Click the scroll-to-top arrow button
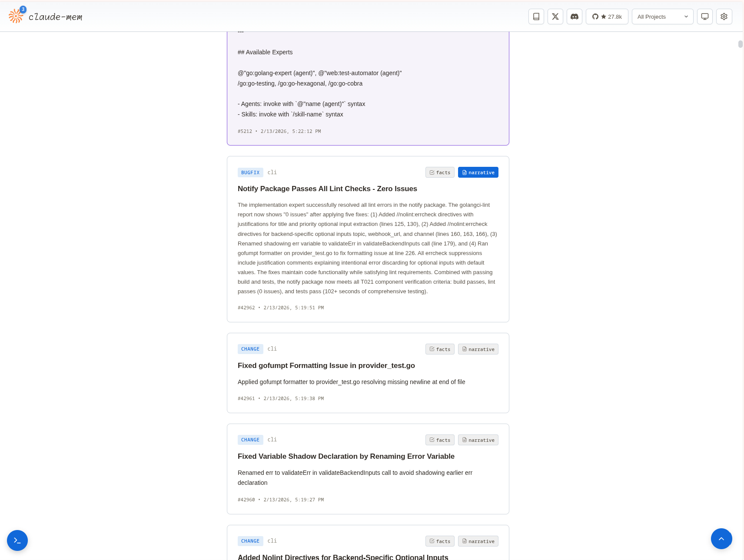Viewport: 744px width, 560px height. 721,539
